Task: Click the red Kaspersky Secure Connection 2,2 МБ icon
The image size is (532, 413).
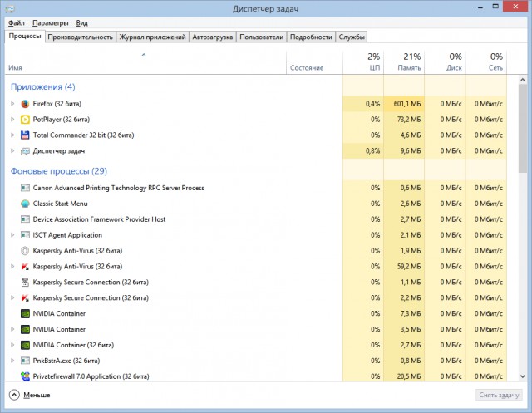Action: pos(25,298)
